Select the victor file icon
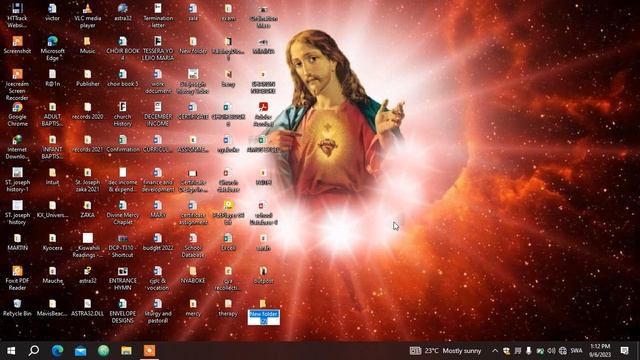Image resolution: width=640 pixels, height=360 pixels. tap(52, 12)
